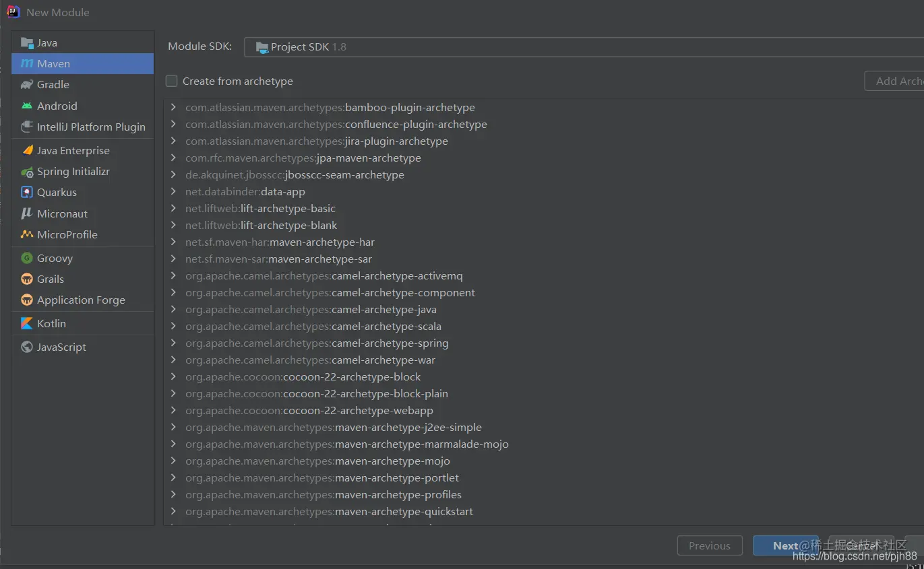The height and width of the screenshot is (569, 924).
Task: Click the Application Forge icon
Action: (x=27, y=300)
